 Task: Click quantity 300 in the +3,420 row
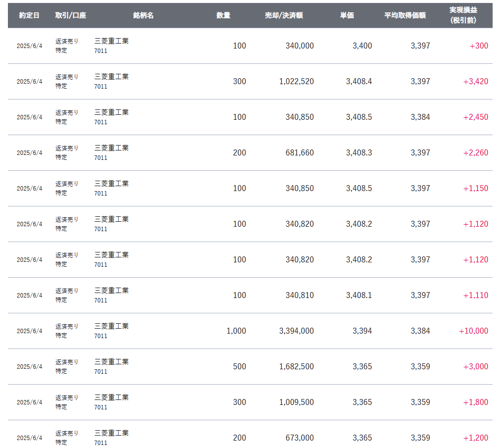pyautogui.click(x=239, y=81)
